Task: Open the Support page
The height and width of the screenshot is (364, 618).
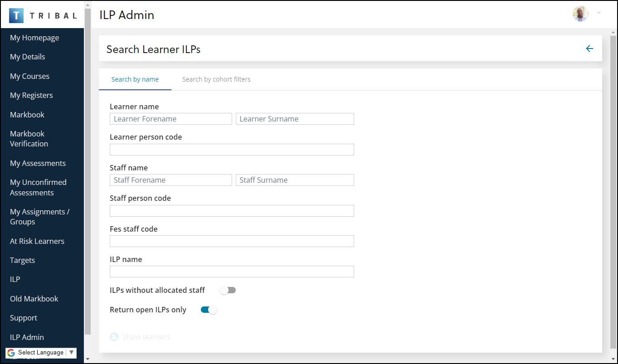Action: point(23,318)
